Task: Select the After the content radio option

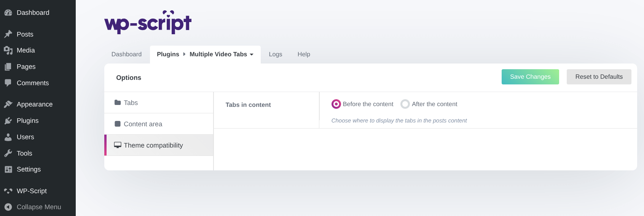Action: tap(405, 104)
